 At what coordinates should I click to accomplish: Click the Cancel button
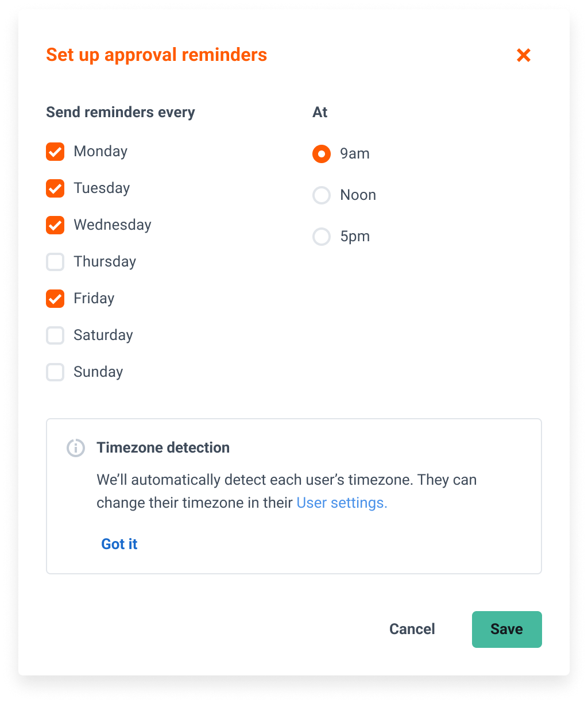412,629
